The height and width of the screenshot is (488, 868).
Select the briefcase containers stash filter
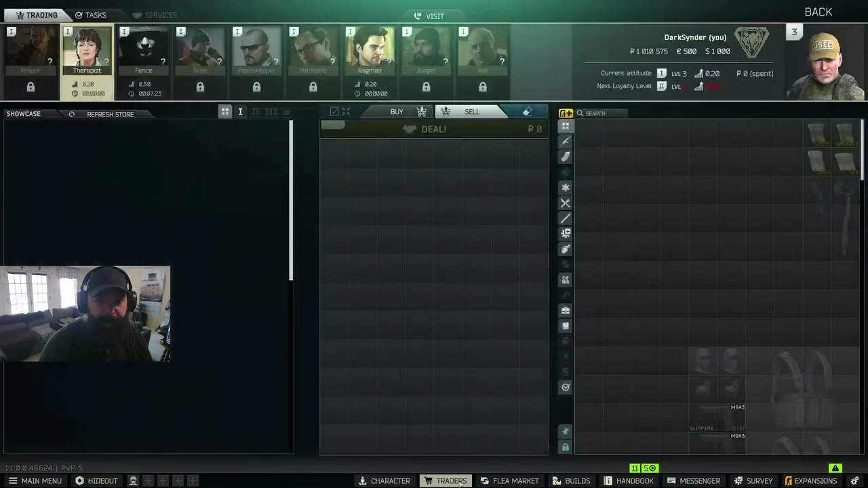pyautogui.click(x=566, y=310)
